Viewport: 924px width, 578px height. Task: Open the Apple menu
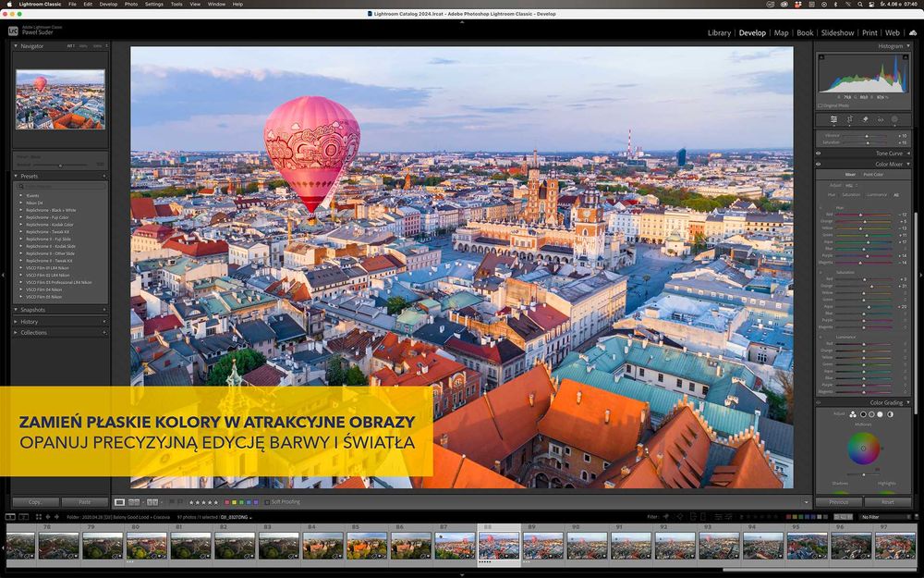click(9, 4)
